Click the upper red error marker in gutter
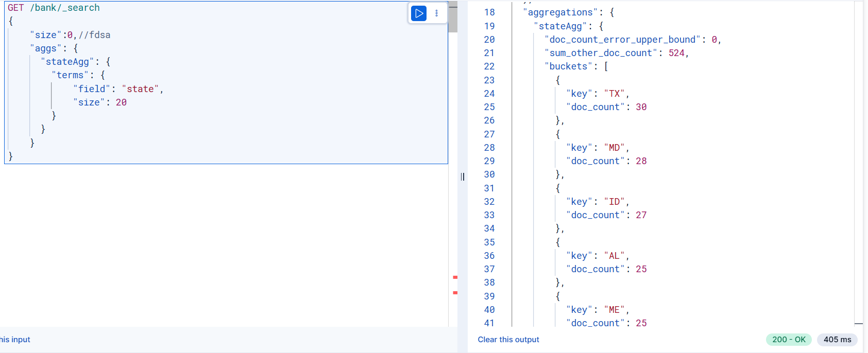868x353 pixels. 455,277
